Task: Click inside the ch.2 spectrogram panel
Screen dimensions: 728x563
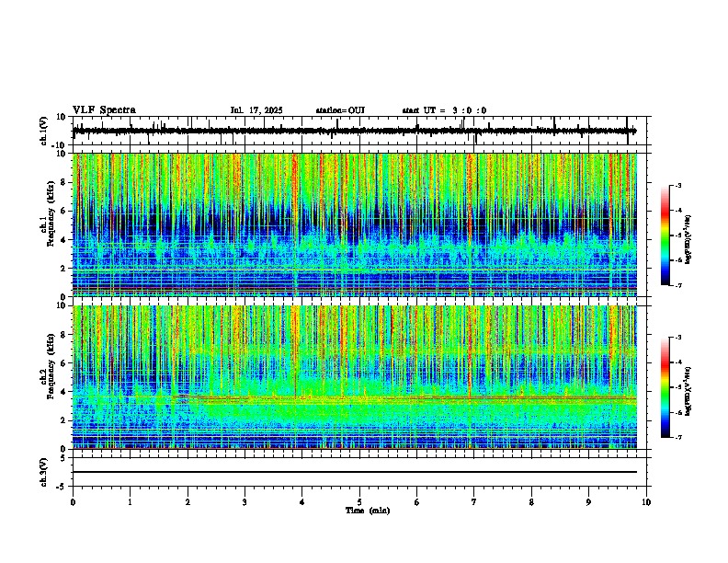Action: pyautogui.click(x=354, y=377)
